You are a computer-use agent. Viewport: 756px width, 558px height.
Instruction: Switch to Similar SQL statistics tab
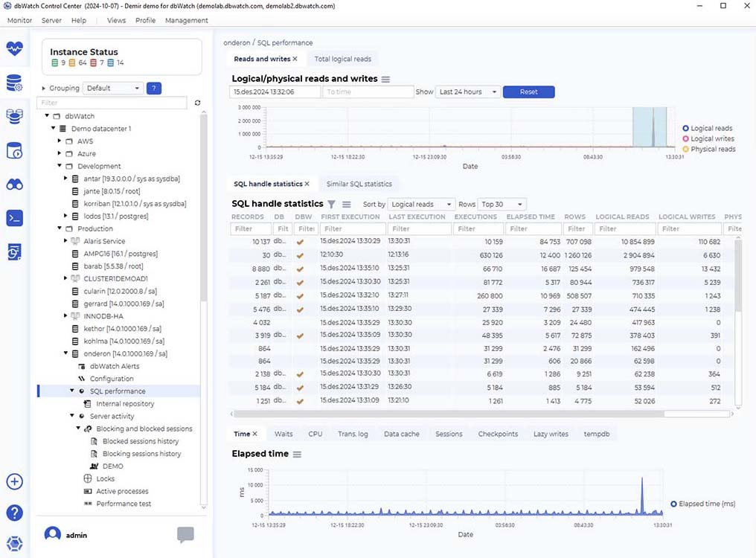point(359,184)
